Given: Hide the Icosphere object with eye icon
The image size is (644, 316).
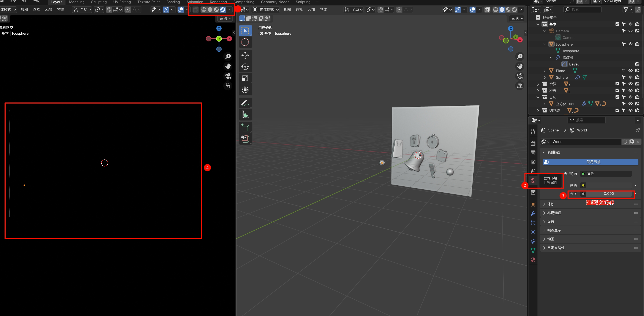Looking at the screenshot, I should pos(630,44).
